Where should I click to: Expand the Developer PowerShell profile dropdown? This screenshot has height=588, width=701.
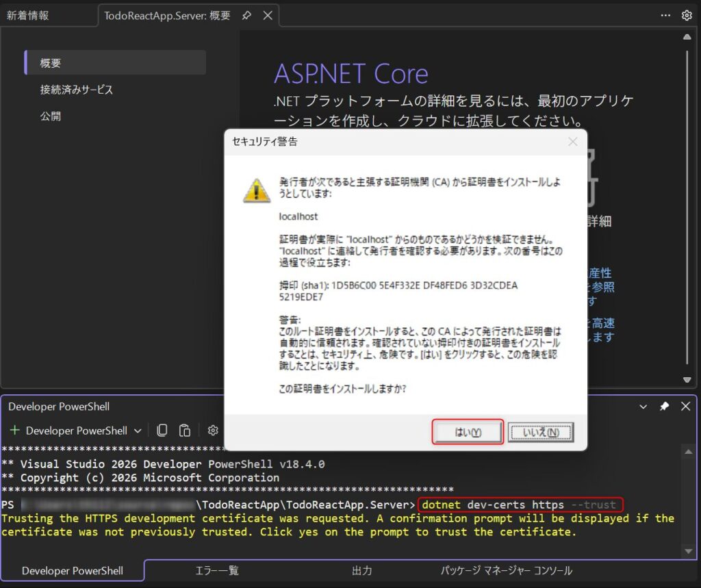tap(138, 431)
